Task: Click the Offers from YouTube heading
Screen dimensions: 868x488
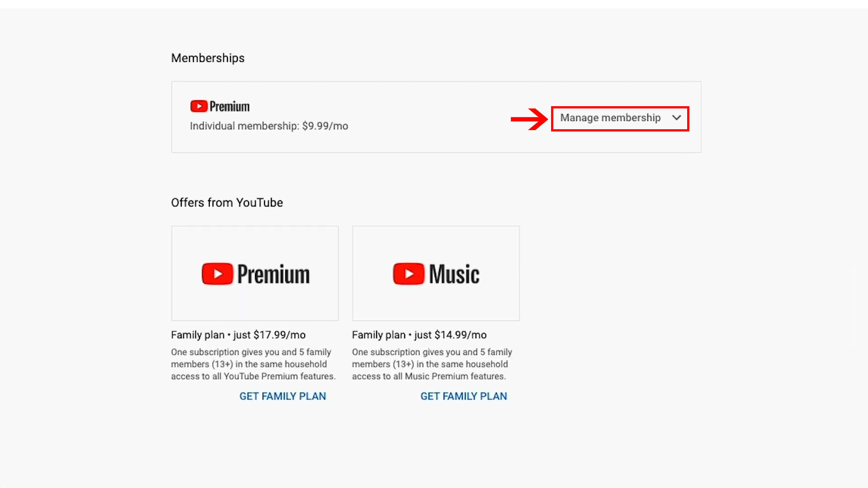Action: [x=227, y=202]
